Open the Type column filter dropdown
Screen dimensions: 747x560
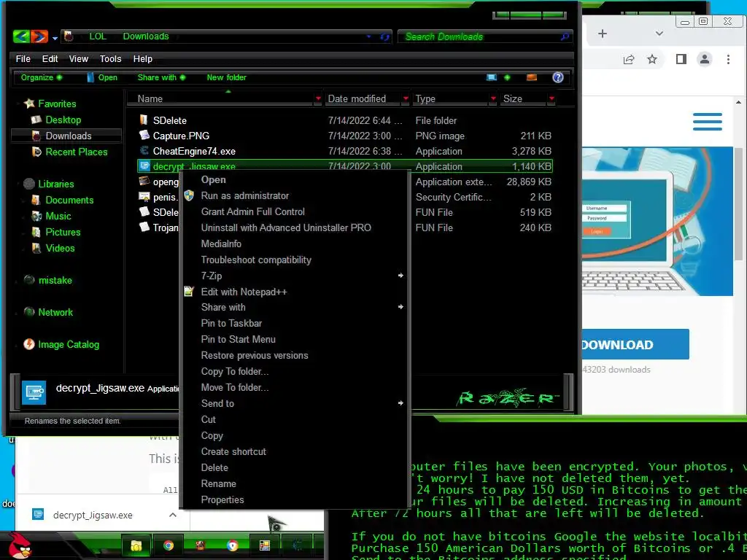tap(493, 98)
